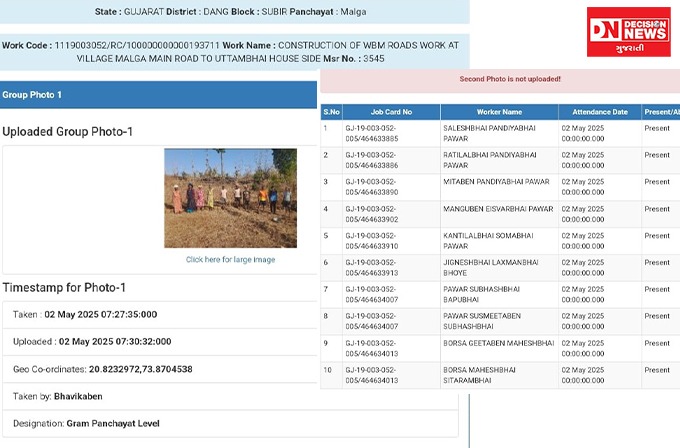Select worker name BORSA GEETABEN MAHESHBHAI
The height and width of the screenshot is (448, 680).
tap(498, 343)
